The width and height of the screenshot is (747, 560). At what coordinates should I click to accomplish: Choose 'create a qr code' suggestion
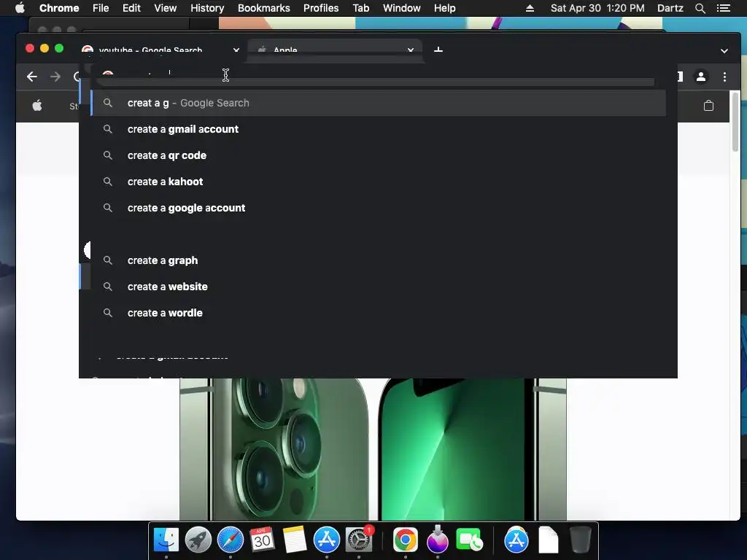pyautogui.click(x=379, y=155)
